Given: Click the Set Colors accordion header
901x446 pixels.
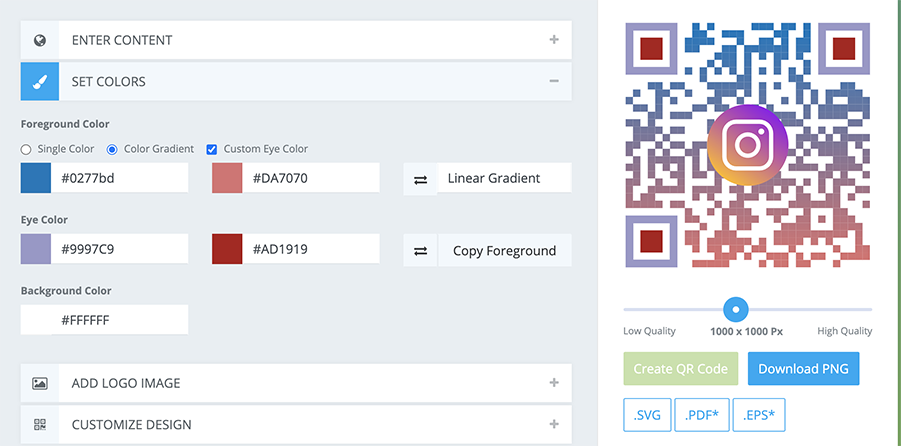Looking at the screenshot, I should tap(296, 82).
